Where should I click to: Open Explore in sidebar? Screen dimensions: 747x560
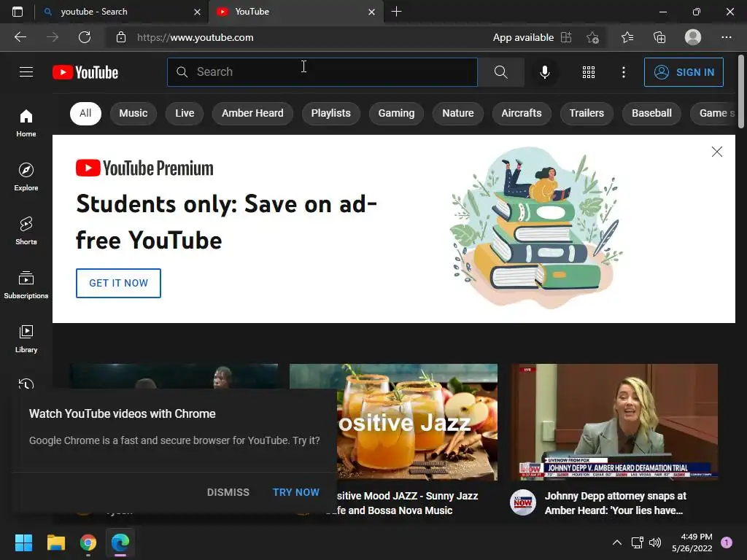click(26, 176)
